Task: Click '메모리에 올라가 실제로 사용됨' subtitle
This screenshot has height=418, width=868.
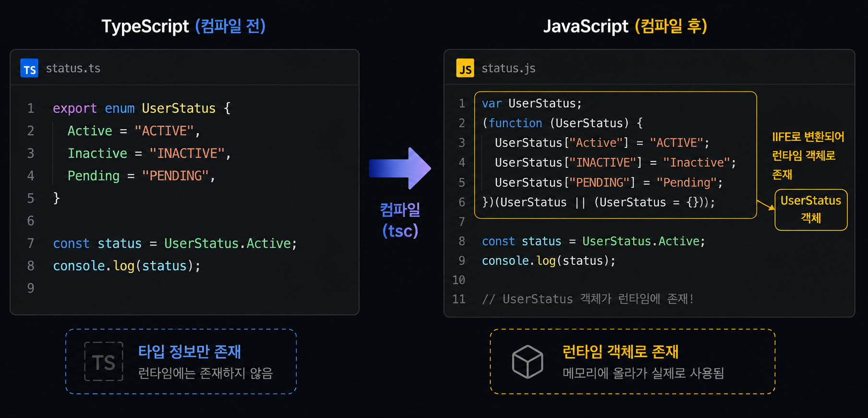Action: 643,373
